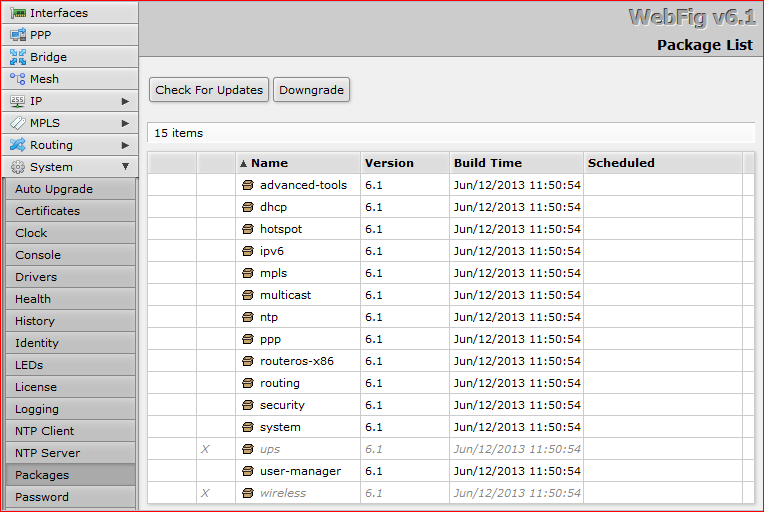
Task: Click build time of dhcp row
Action: point(517,207)
